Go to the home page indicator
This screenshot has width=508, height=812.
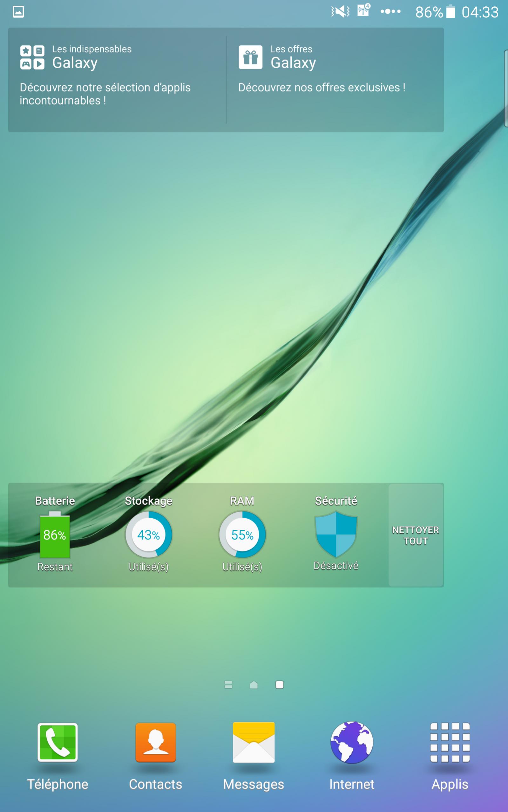click(x=254, y=684)
